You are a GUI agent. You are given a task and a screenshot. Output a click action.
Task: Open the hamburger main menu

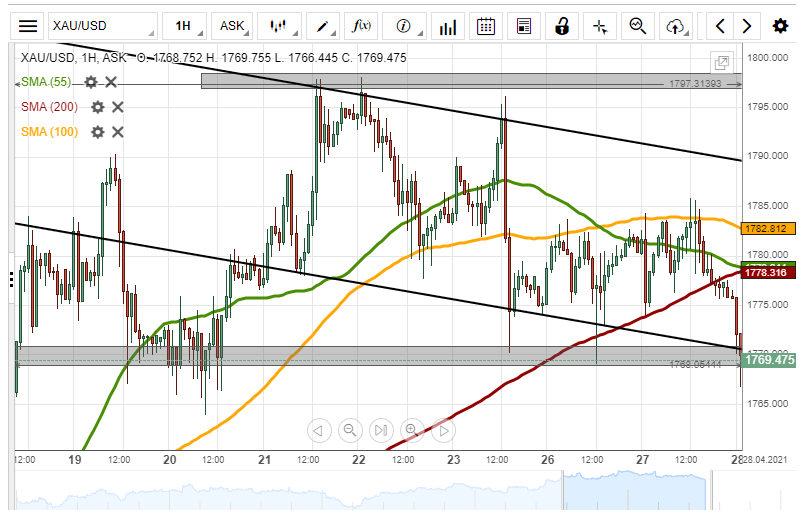tap(28, 26)
